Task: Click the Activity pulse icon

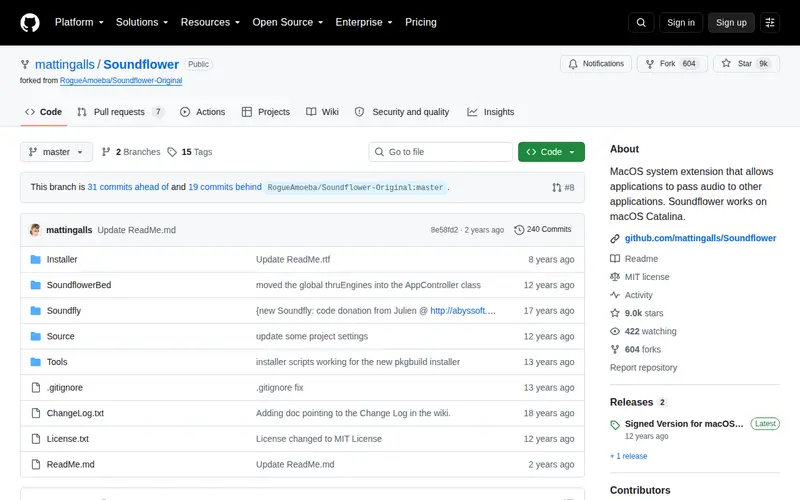Action: [x=615, y=295]
